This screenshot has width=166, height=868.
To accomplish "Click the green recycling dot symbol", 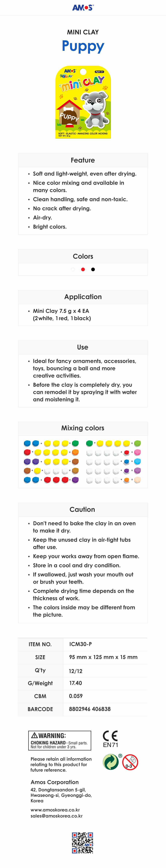I will pyautogui.click(x=111, y=762).
